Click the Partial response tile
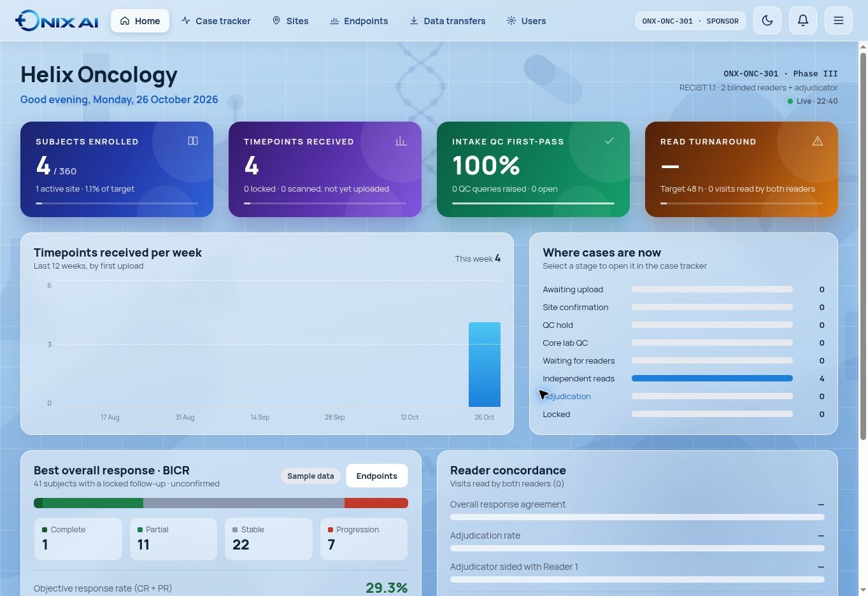 pos(173,539)
